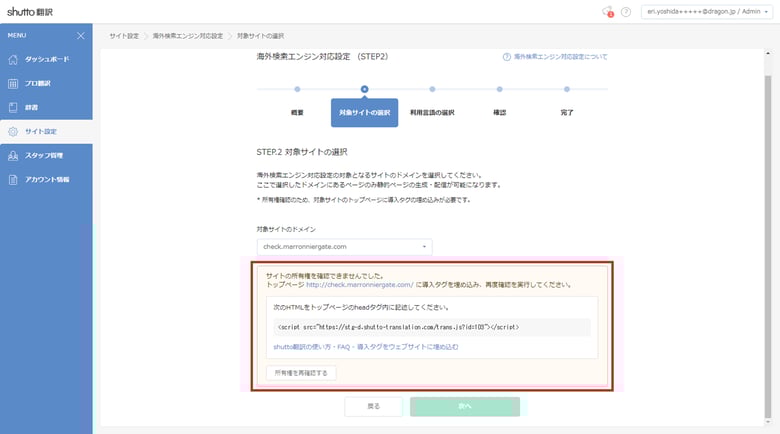The width and height of the screenshot is (780, 434).
Task: Click the green 次へ button
Action: (x=465, y=406)
